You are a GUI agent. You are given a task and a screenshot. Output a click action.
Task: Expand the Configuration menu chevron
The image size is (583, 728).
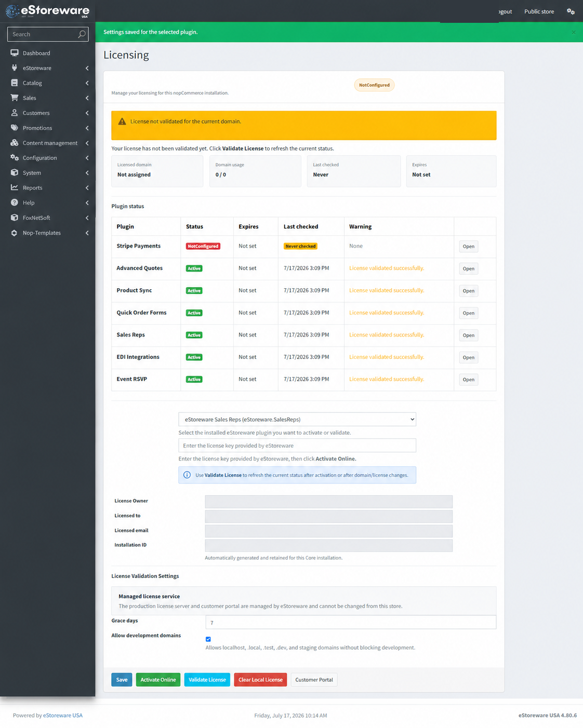pos(87,158)
